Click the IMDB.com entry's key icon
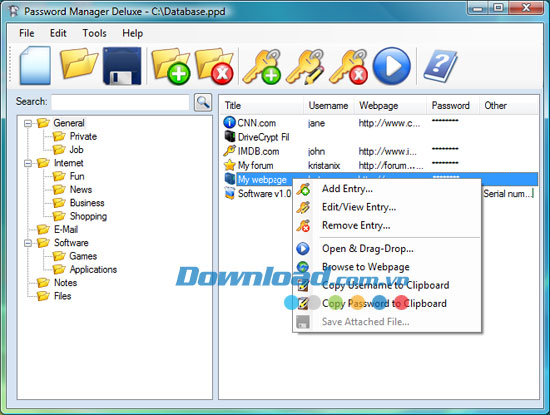 [229, 151]
